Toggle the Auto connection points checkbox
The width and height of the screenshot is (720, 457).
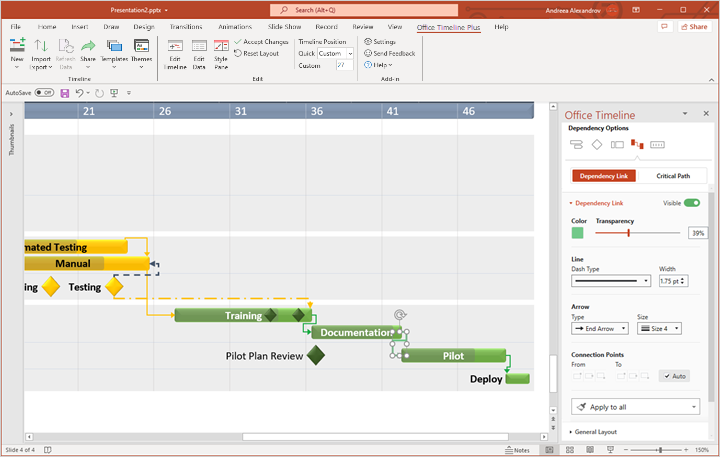click(x=673, y=376)
